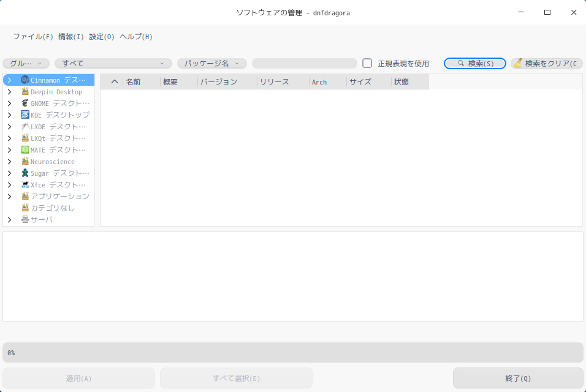Click the package search text field
Screen dimensions: 586x392
click(x=305, y=64)
